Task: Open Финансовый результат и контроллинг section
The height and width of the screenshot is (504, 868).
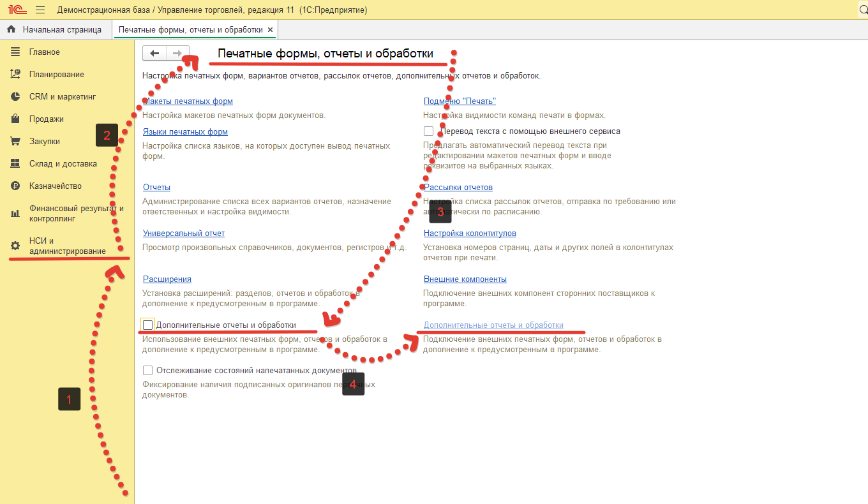Action: pos(76,213)
